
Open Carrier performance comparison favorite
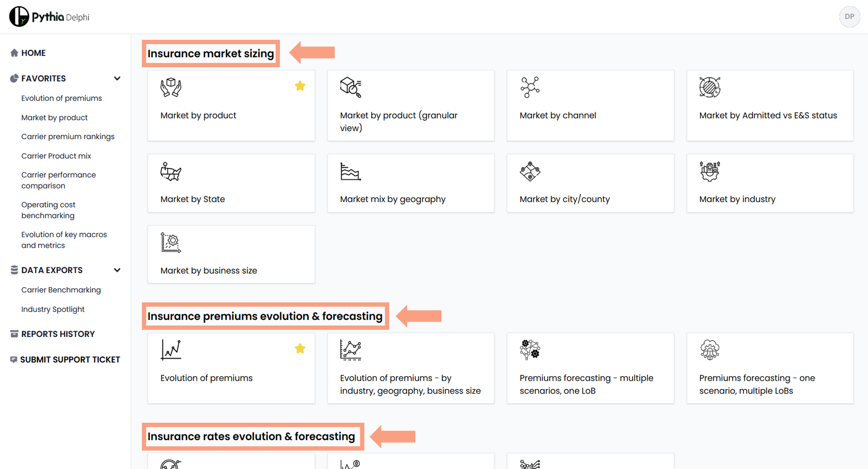[59, 180]
